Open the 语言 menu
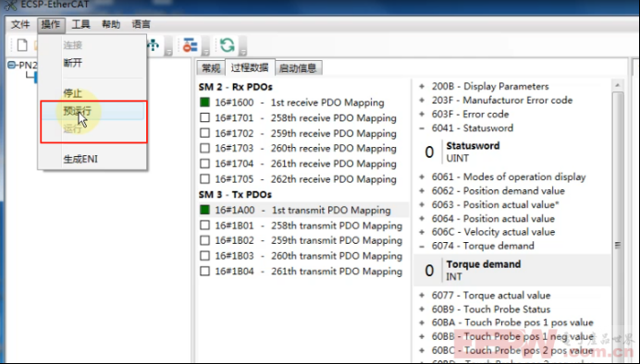This screenshot has width=640, height=364. pyautogui.click(x=142, y=24)
